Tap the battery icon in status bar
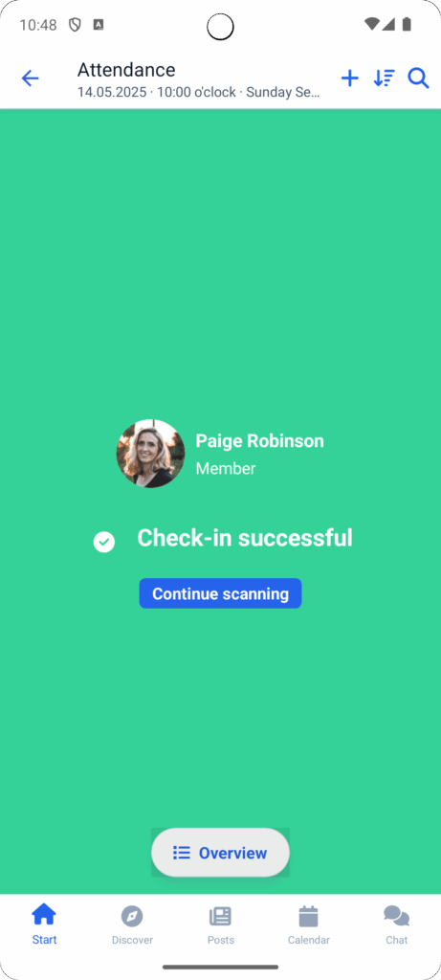The image size is (441, 980). (407, 24)
